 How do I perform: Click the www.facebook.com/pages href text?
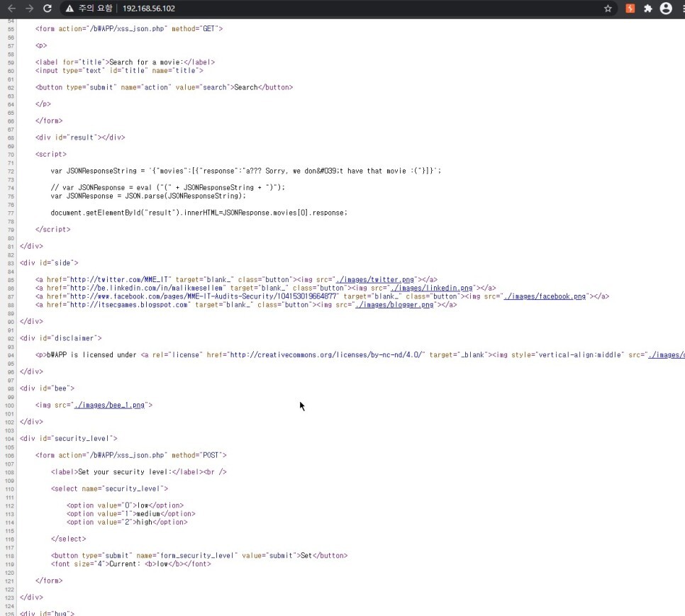(203, 296)
